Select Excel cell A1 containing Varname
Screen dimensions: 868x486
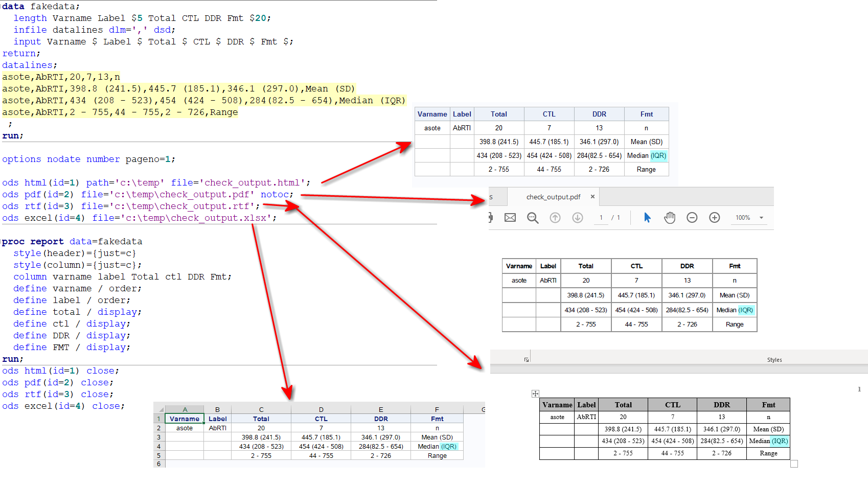[x=185, y=419]
